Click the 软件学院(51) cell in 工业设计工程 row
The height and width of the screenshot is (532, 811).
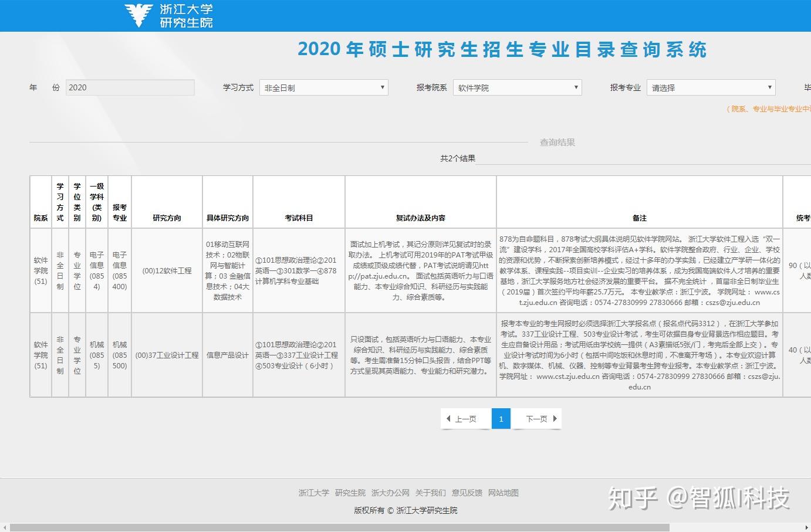tap(41, 355)
